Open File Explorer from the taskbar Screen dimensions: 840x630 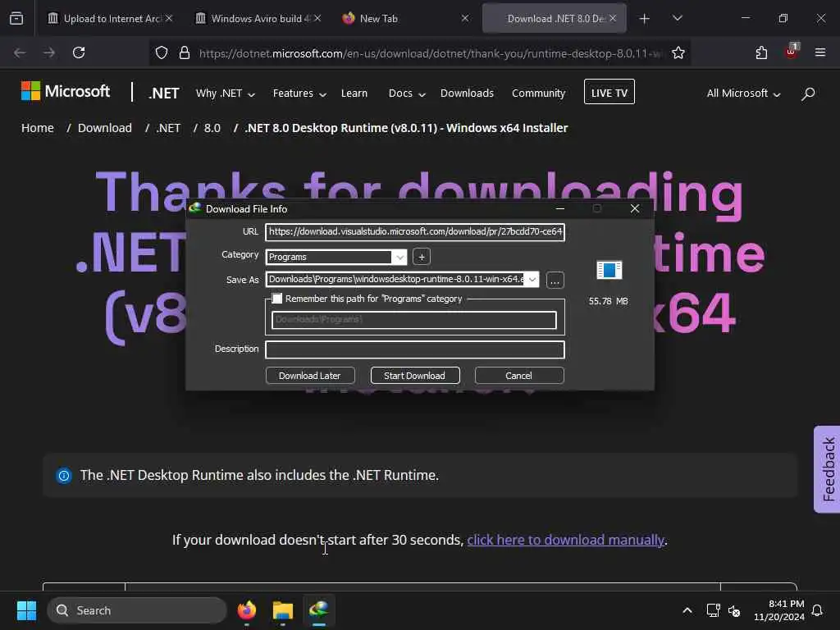pyautogui.click(x=283, y=610)
